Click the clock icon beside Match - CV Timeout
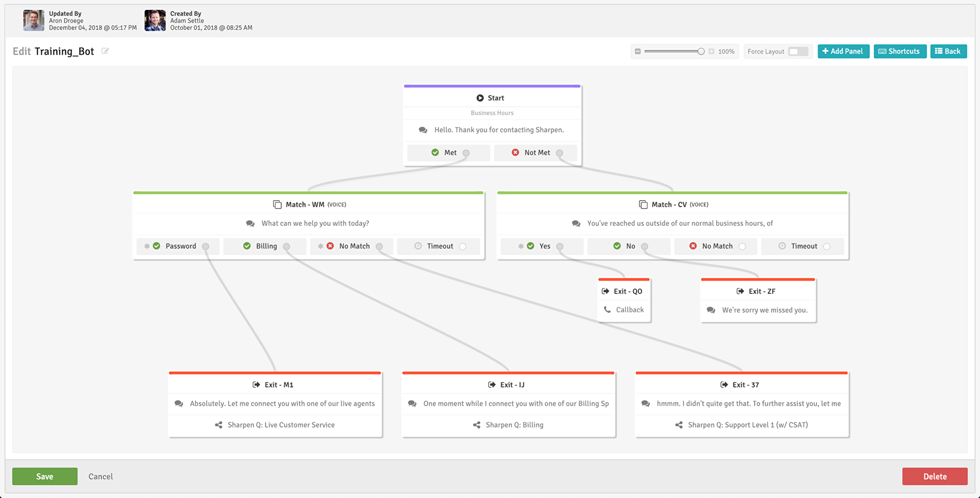 coord(782,246)
